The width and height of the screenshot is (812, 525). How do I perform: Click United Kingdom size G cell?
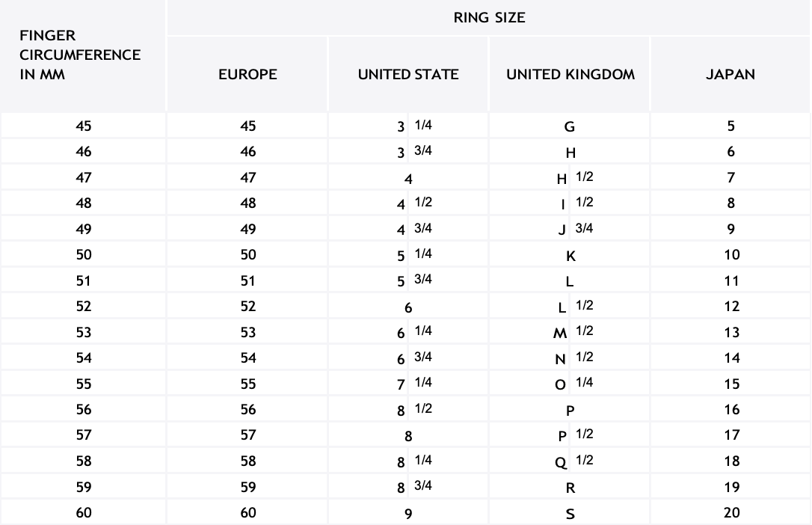point(570,126)
